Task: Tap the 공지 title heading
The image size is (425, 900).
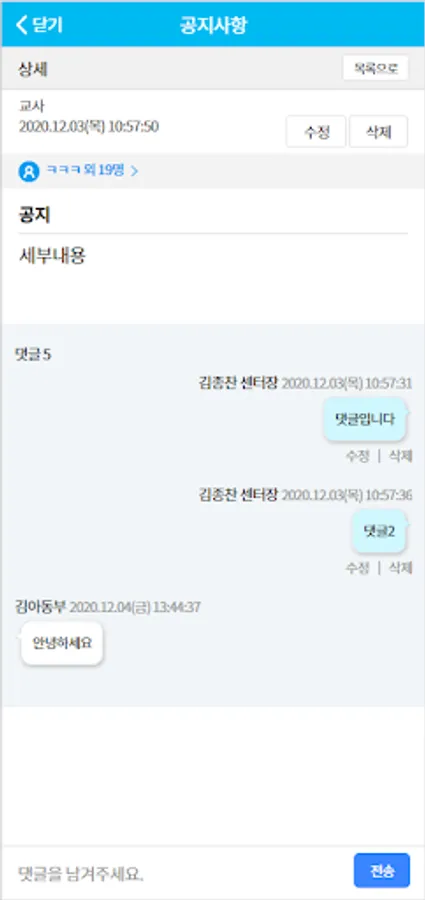Action: 34,215
